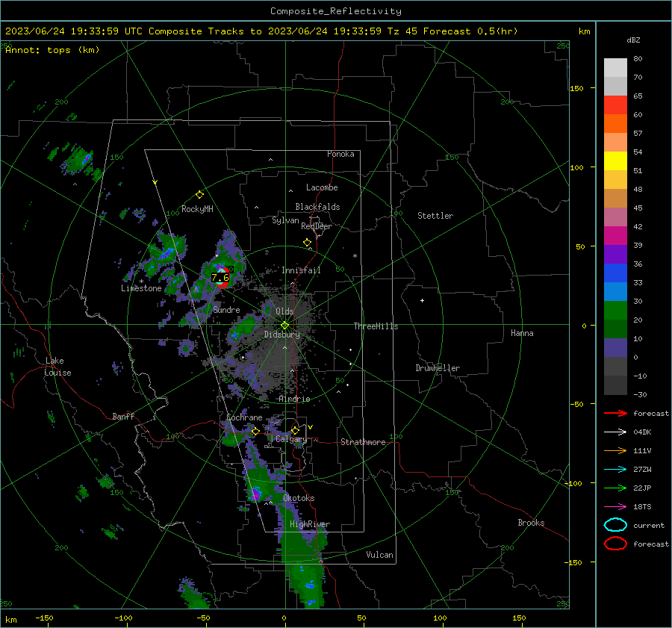Click the red forecast arrow in the legend
672x628 pixels.
coord(615,413)
